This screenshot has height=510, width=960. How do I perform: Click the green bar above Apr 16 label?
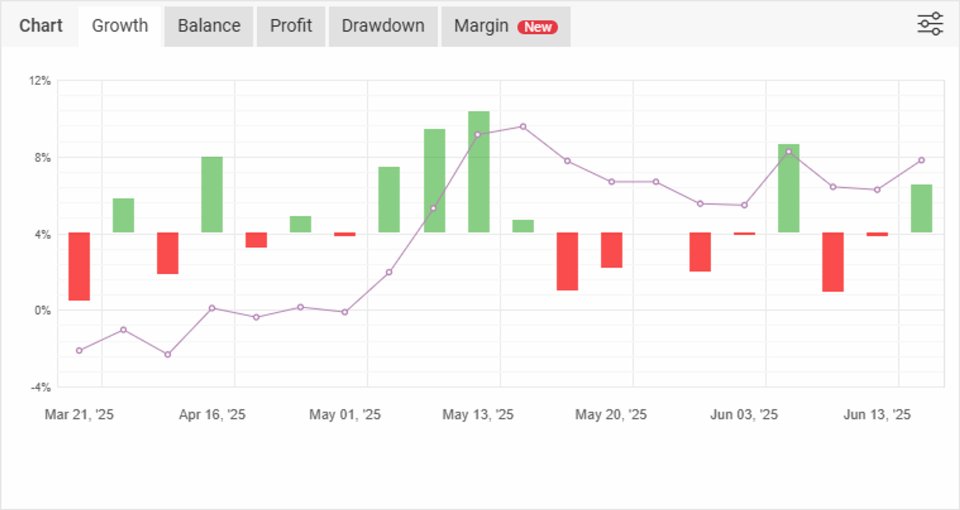(212, 194)
